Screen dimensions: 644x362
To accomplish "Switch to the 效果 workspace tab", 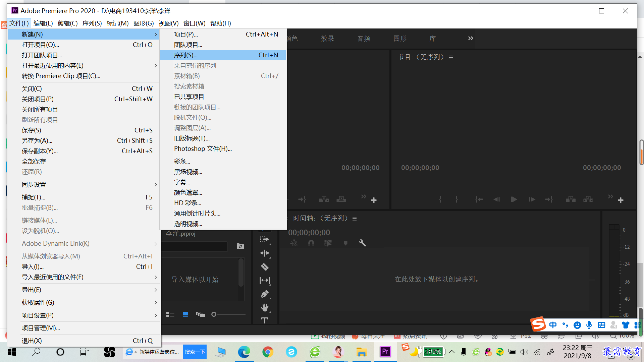I will point(327,39).
